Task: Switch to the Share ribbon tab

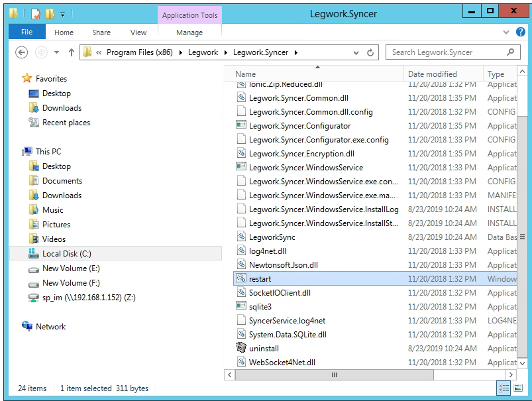Action: (101, 32)
